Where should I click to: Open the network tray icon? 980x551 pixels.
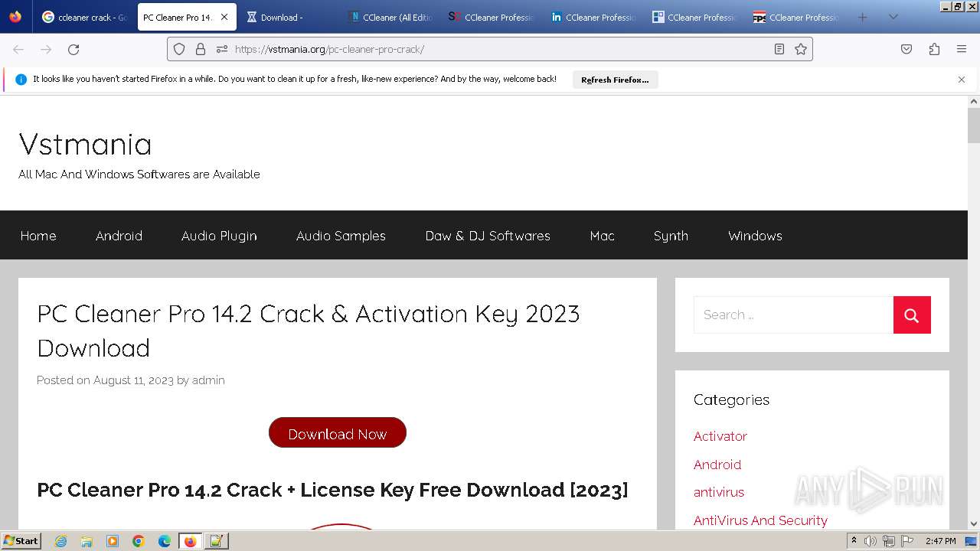889,541
